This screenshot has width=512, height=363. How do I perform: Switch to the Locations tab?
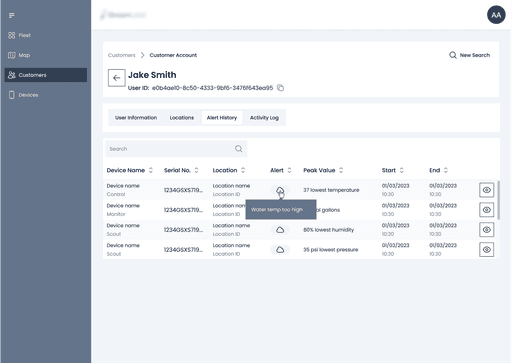pos(182,118)
